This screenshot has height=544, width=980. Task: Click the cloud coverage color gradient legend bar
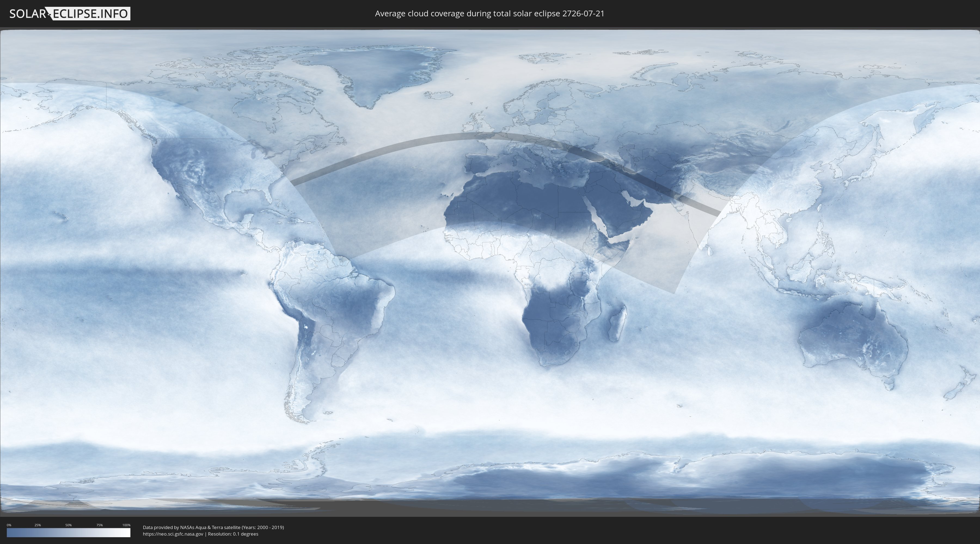tap(69, 533)
